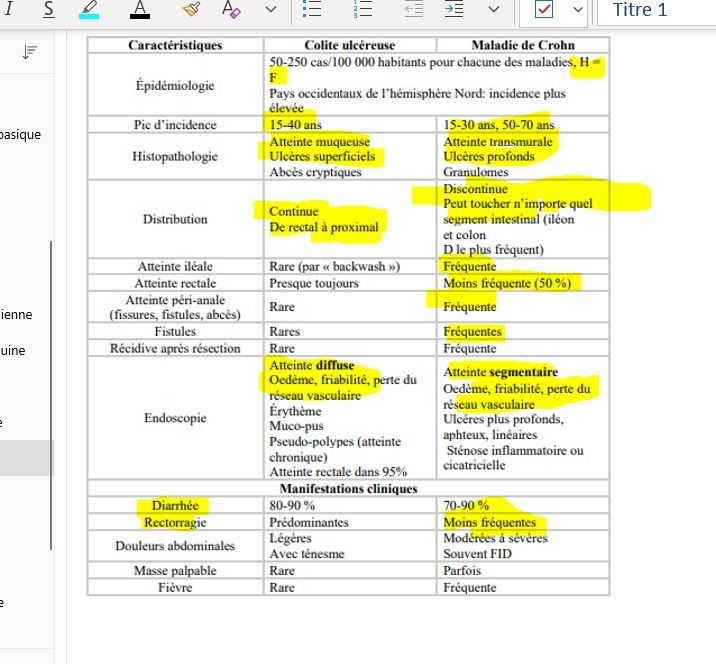Clear all formatting with the eraser A icon
Image resolution: width=716 pixels, height=664 pixels.
coord(231,9)
